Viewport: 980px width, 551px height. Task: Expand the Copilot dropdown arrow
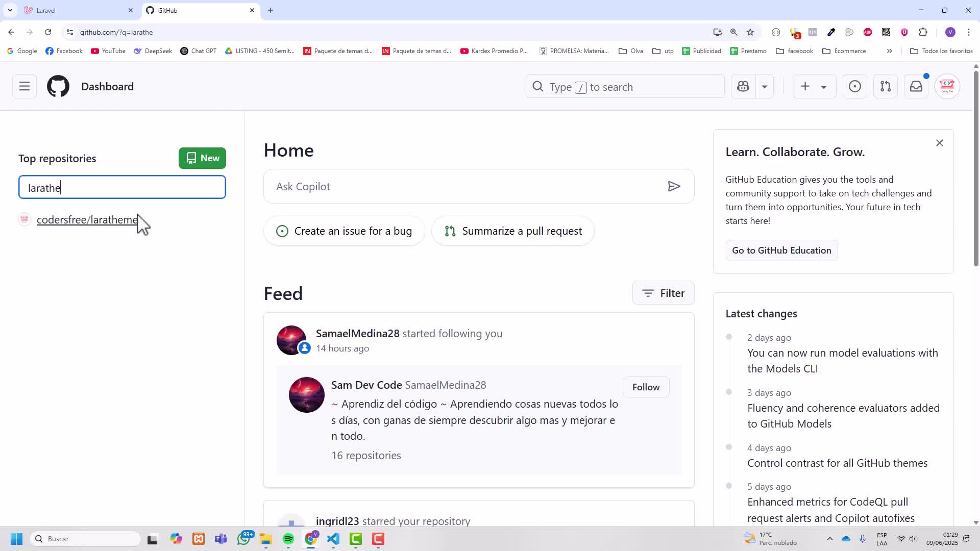tap(765, 87)
